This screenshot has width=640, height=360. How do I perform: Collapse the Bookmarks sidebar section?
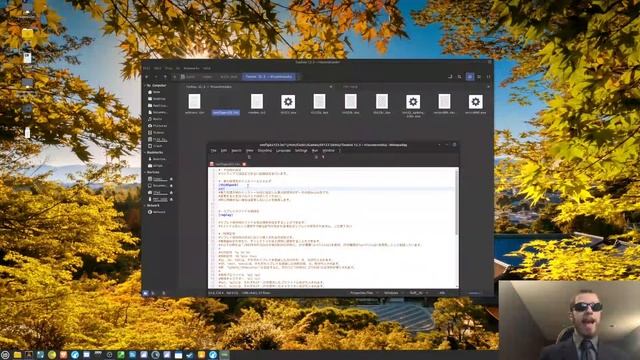pos(145,152)
